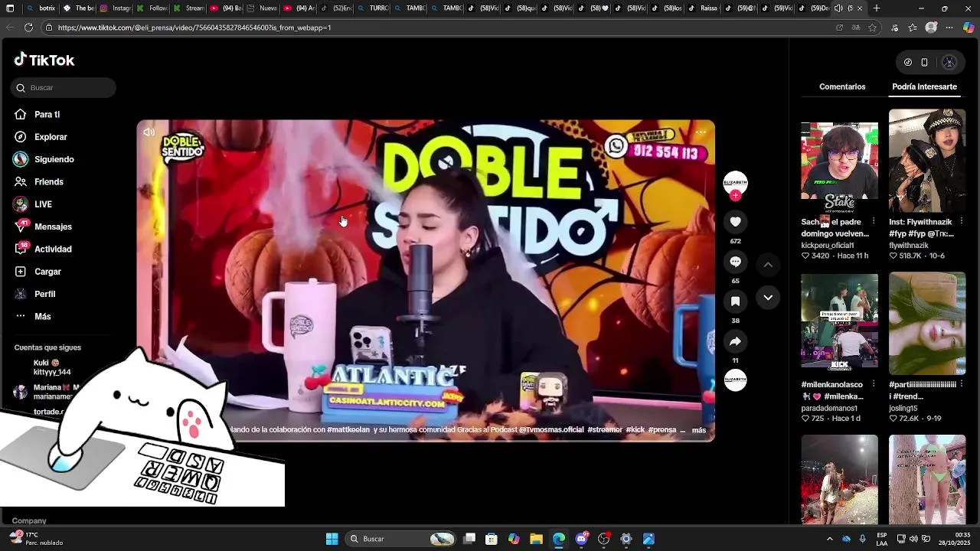
Task: Open the Para ti home feed
Action: click(36, 114)
